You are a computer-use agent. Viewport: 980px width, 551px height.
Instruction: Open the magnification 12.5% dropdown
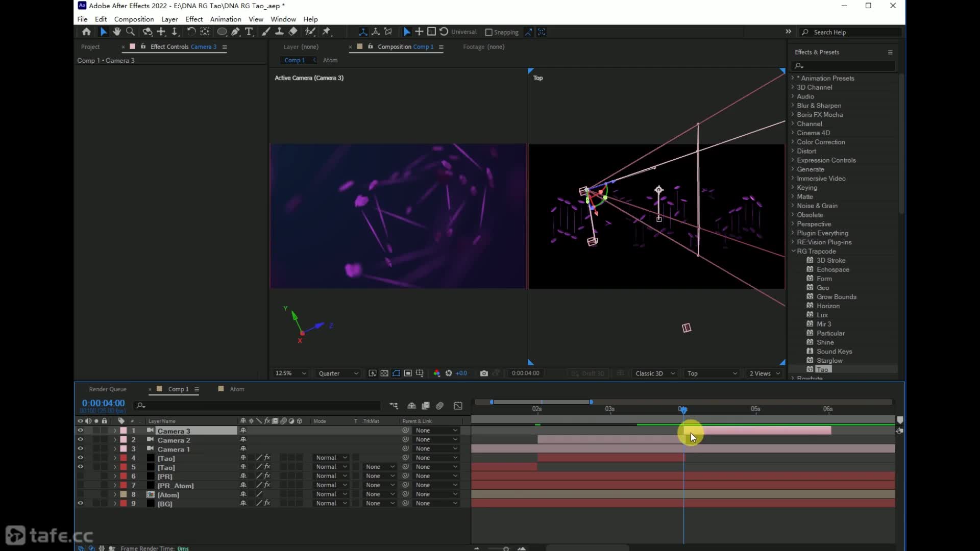point(291,373)
